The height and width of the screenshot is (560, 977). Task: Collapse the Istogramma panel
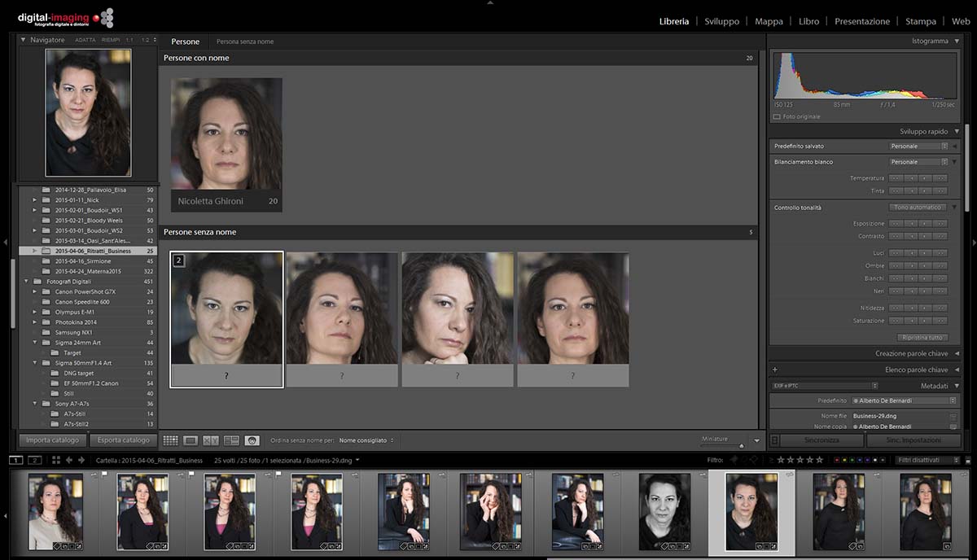[957, 41]
